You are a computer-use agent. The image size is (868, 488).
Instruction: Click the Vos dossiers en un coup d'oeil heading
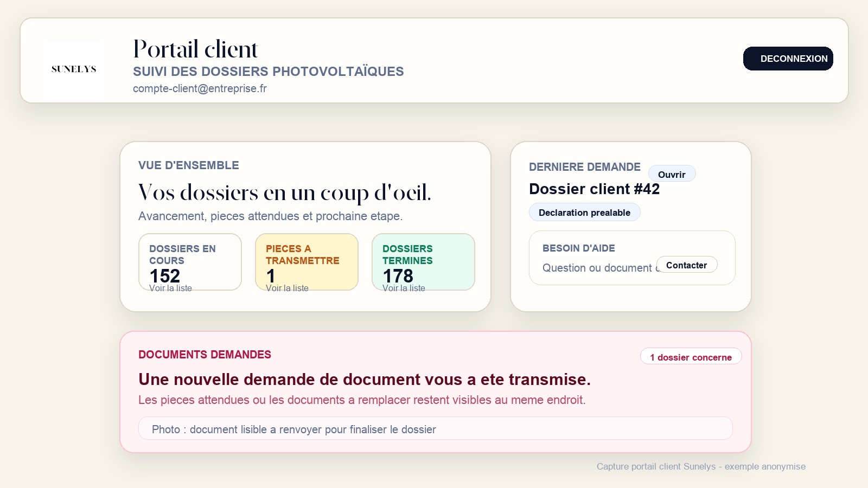(285, 192)
